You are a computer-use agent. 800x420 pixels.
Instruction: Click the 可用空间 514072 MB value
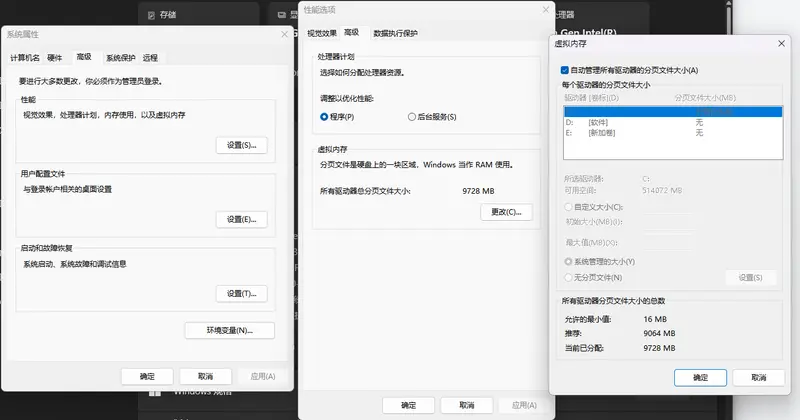pyautogui.click(x=662, y=190)
